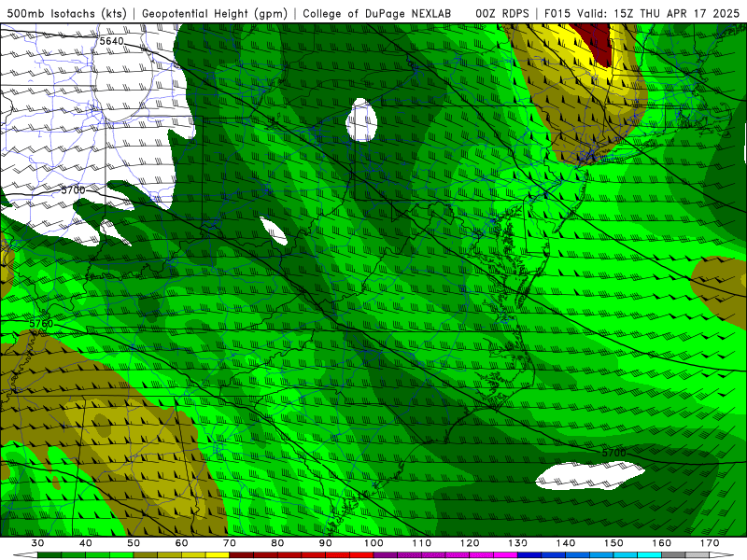Viewport: 747px width, 560px height.
Task: Pick the olive swatch starting at 50
Action: tap(146, 554)
